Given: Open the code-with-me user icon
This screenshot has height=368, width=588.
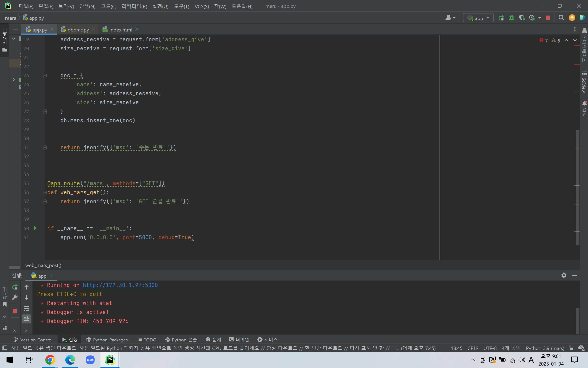Looking at the screenshot, I should (450, 18).
